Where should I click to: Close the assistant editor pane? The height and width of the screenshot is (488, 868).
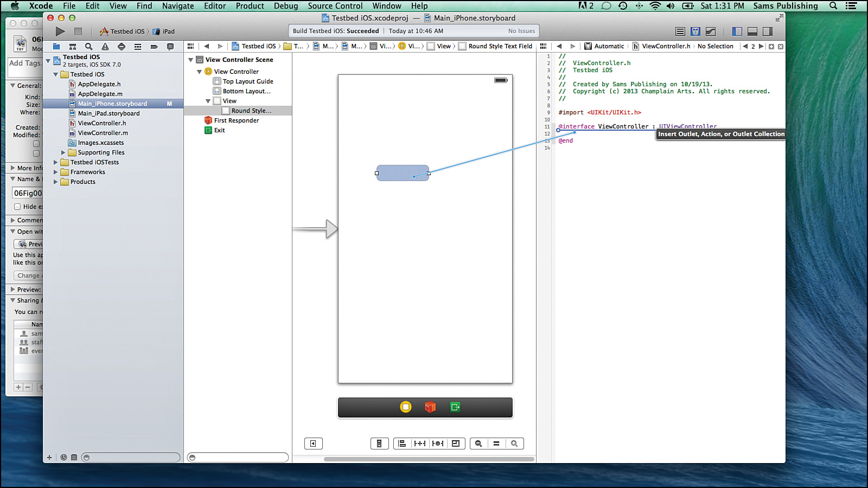781,47
